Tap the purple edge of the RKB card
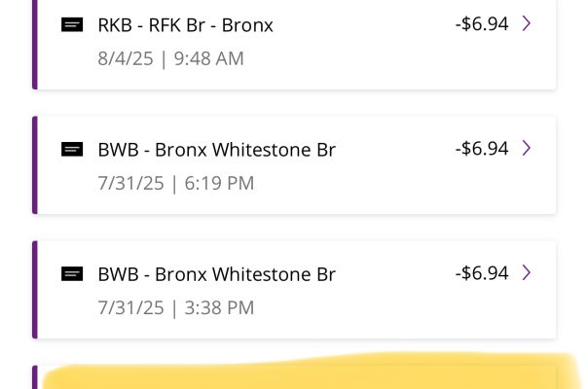588x389 pixels. [35, 44]
